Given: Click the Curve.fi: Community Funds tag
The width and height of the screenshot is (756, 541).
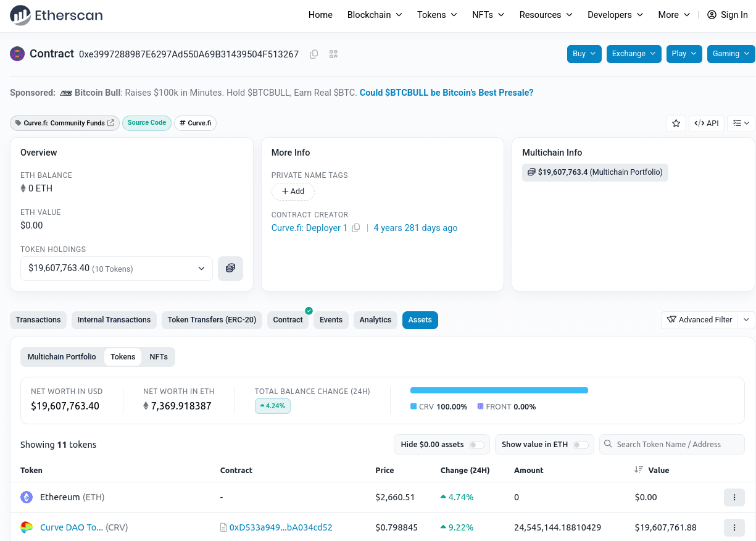Looking at the screenshot, I should pos(64,123).
